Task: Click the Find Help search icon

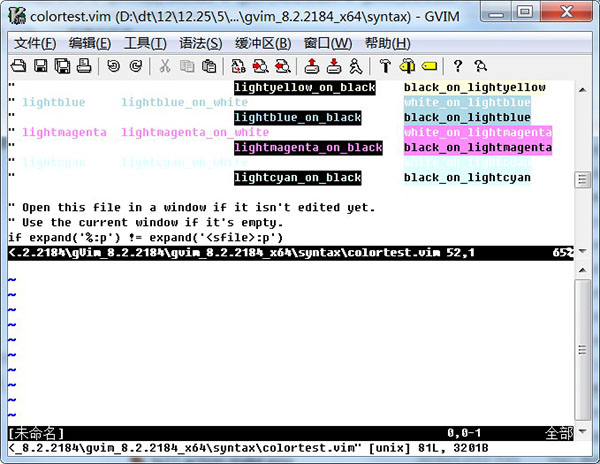Action: click(480, 66)
